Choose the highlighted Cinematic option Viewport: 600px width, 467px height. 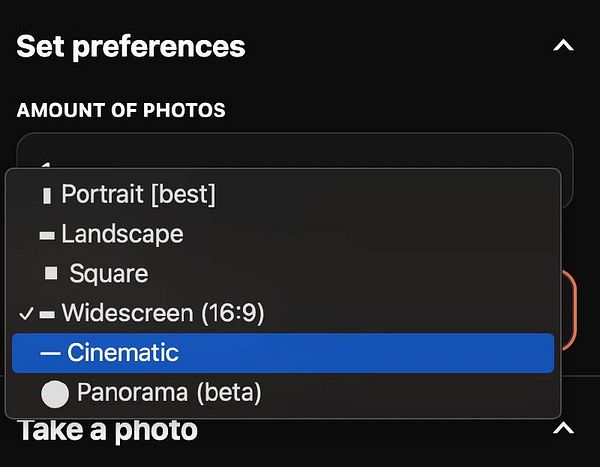tap(123, 353)
